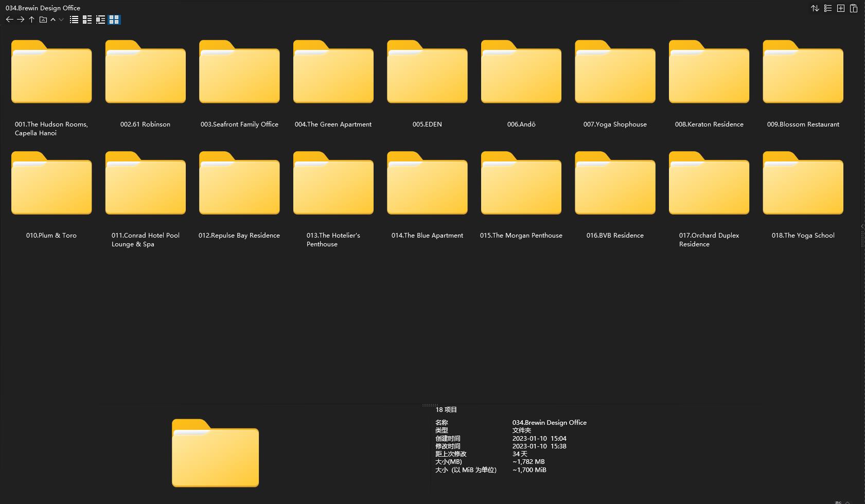Click the add new item plus-box icon

841,8
